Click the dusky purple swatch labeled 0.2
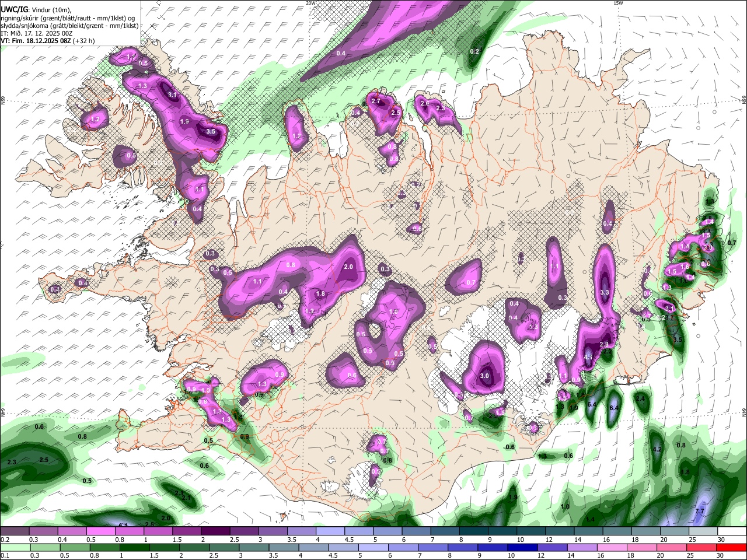Viewport: 747px width, 560px height. pos(14,531)
